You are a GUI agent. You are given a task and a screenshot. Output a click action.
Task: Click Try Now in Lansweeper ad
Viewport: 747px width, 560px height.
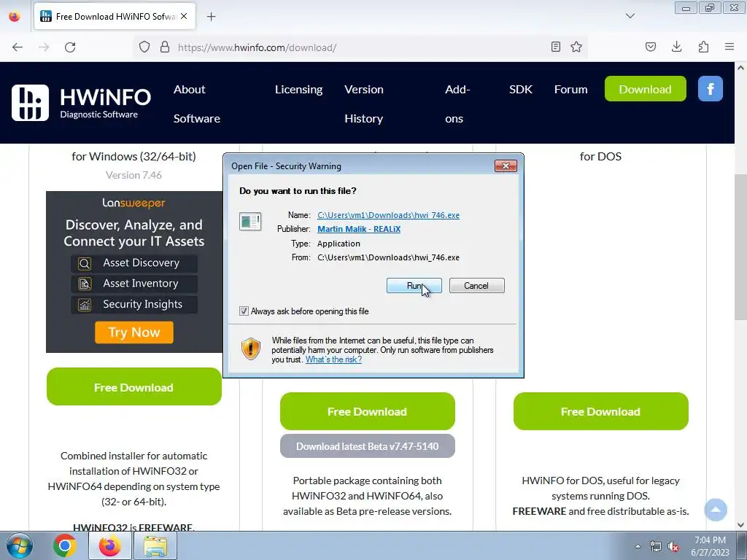click(134, 332)
